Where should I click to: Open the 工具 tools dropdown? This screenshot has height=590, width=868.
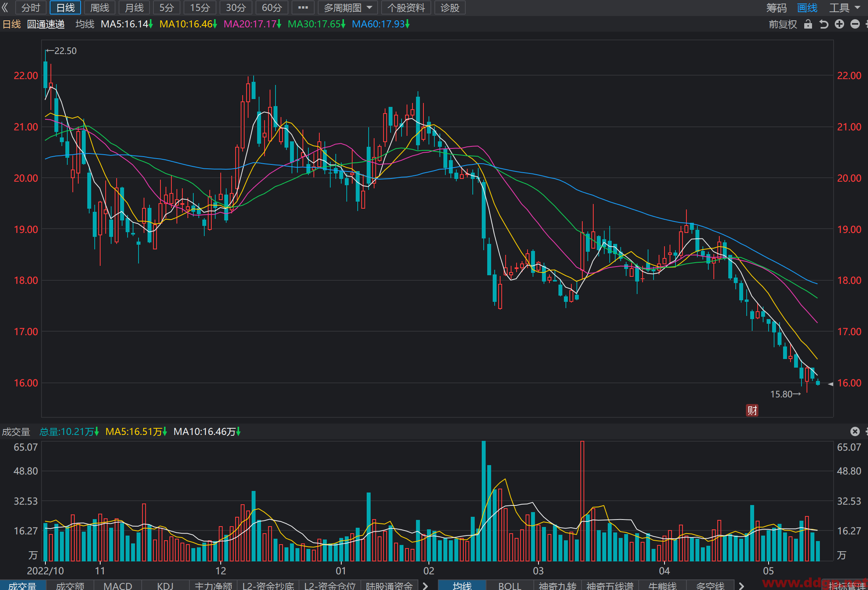tap(845, 8)
